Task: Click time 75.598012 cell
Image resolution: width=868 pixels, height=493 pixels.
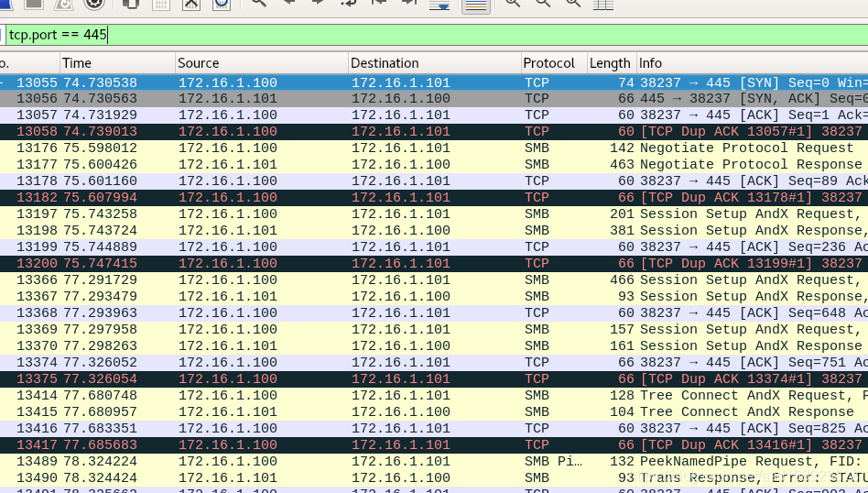Action: pyautogui.click(x=100, y=148)
